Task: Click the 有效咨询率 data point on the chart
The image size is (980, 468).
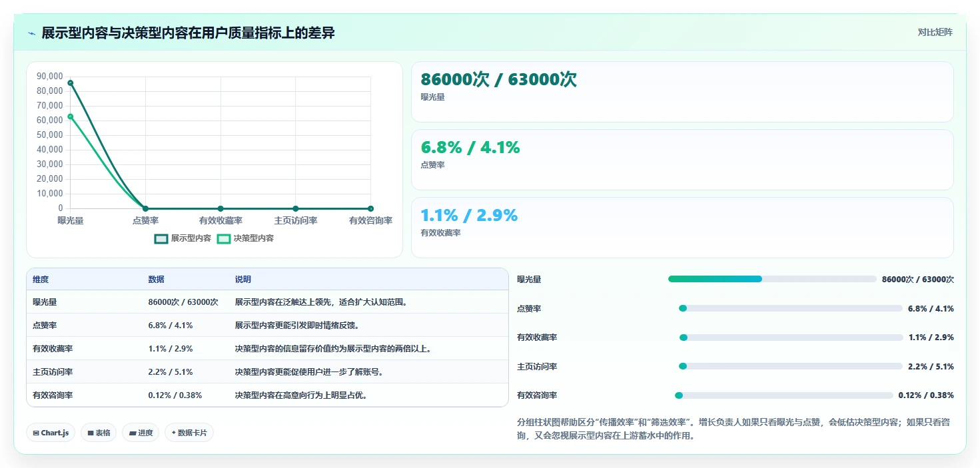Action: coord(370,208)
